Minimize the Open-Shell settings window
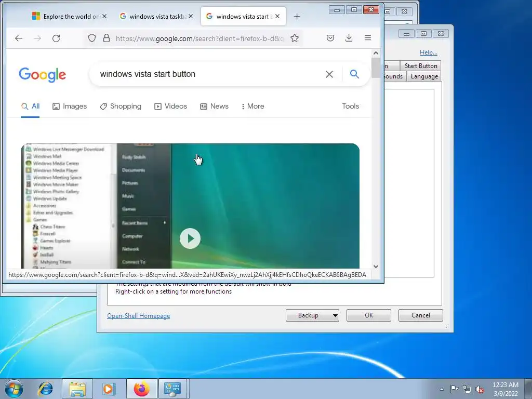The image size is (532, 399). pos(406,34)
